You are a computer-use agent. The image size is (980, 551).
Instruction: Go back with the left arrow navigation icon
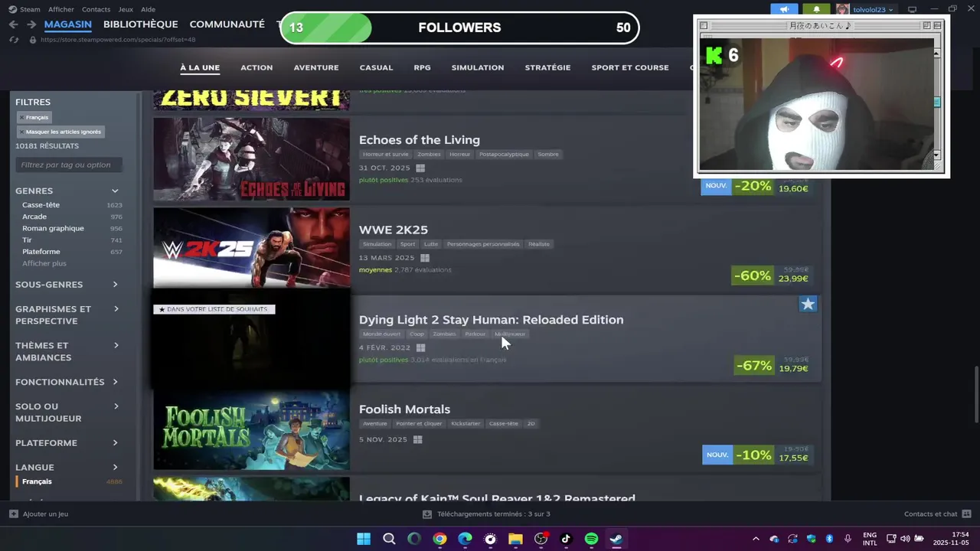click(13, 24)
